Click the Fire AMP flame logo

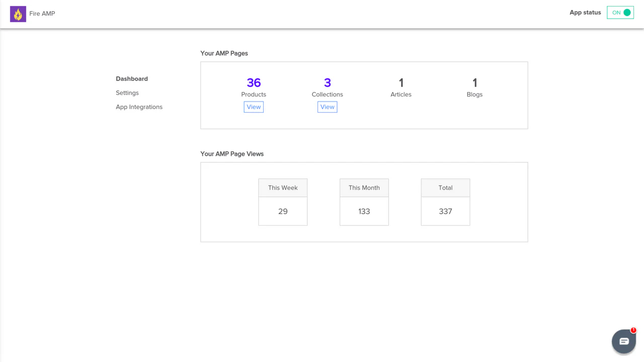(x=18, y=14)
